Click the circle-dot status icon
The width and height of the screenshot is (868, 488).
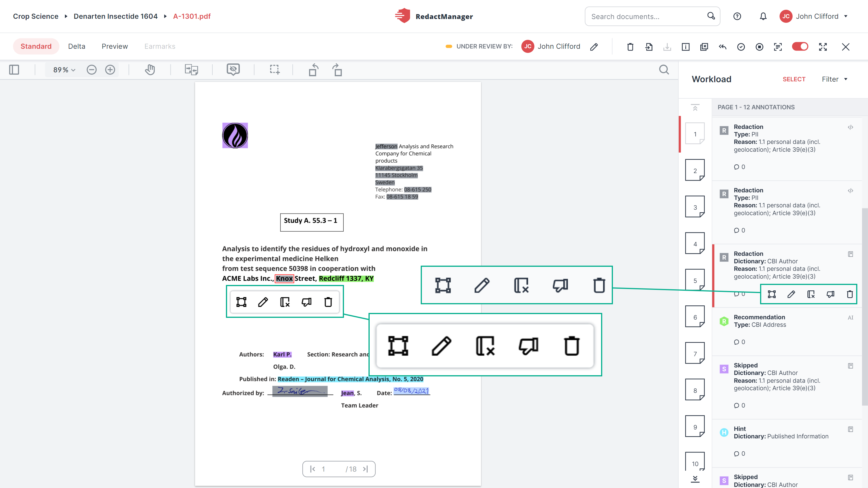(759, 47)
